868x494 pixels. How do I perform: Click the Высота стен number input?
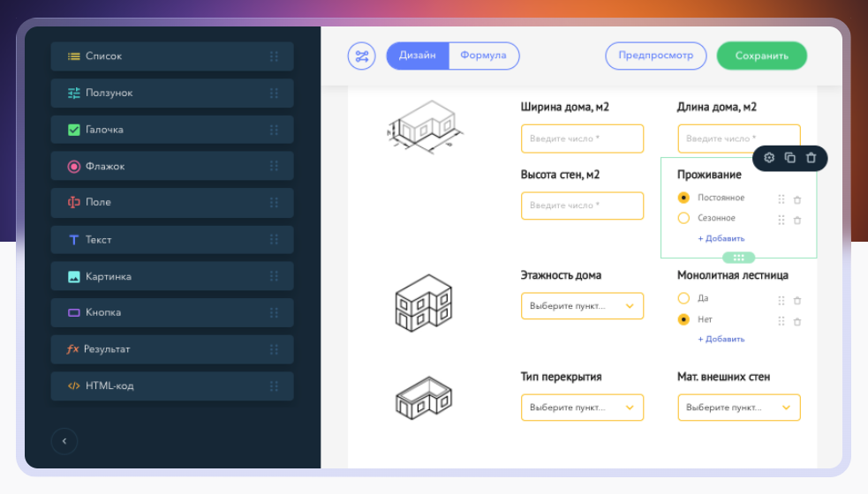click(x=582, y=206)
